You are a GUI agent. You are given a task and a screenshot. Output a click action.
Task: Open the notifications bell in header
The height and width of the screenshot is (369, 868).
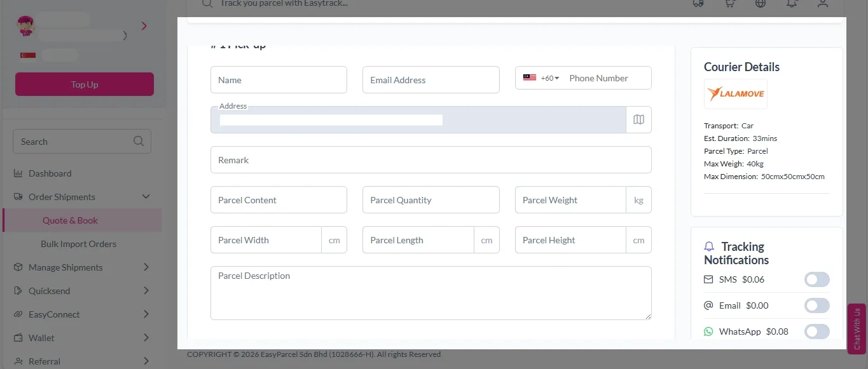coord(792,4)
